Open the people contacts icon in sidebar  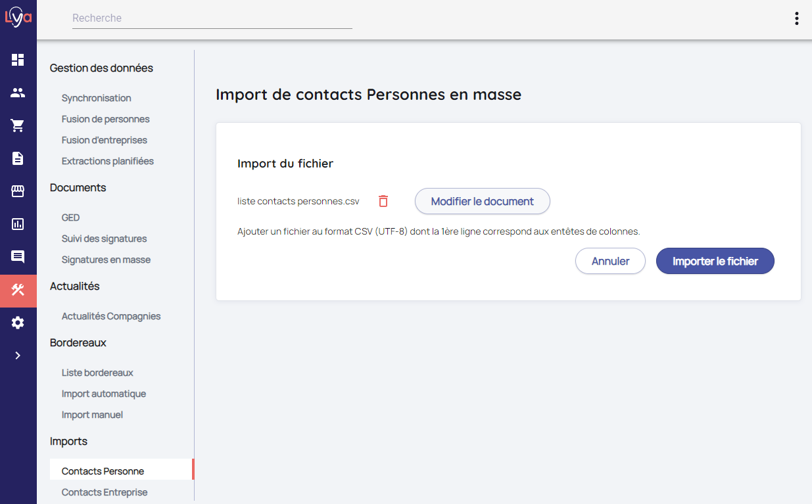click(x=18, y=93)
